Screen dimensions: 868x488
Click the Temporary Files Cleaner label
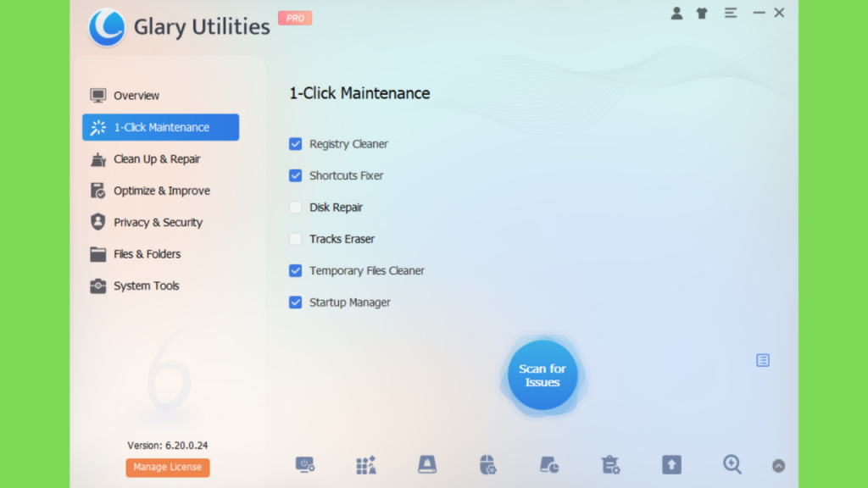(x=367, y=270)
